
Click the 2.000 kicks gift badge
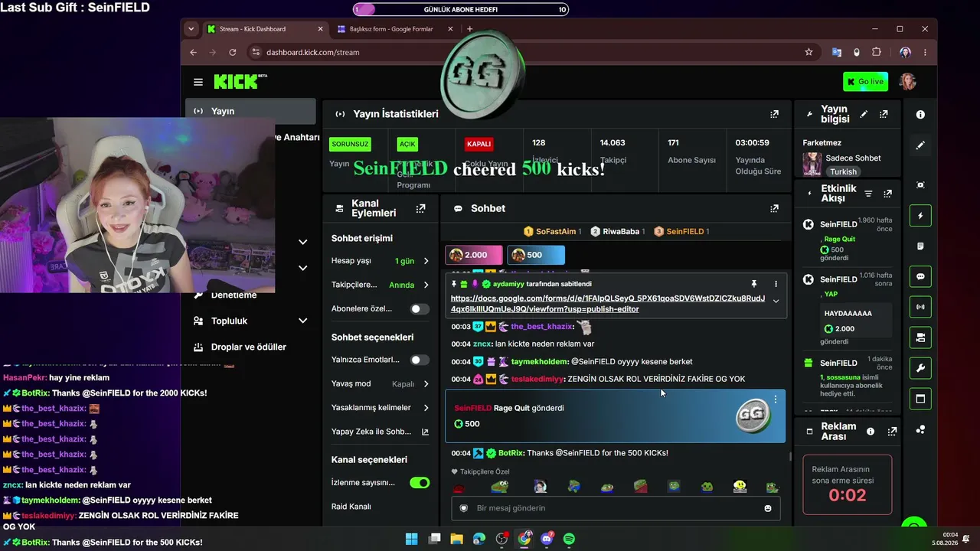474,255
